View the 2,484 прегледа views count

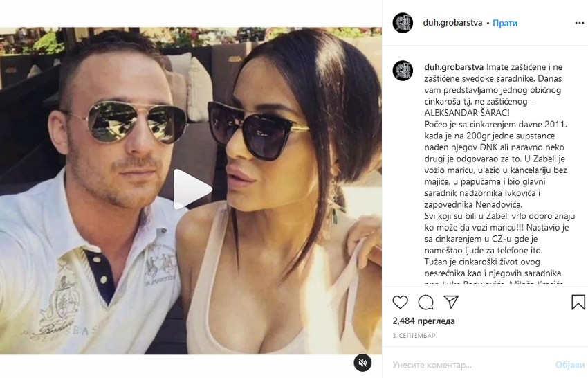(424, 321)
